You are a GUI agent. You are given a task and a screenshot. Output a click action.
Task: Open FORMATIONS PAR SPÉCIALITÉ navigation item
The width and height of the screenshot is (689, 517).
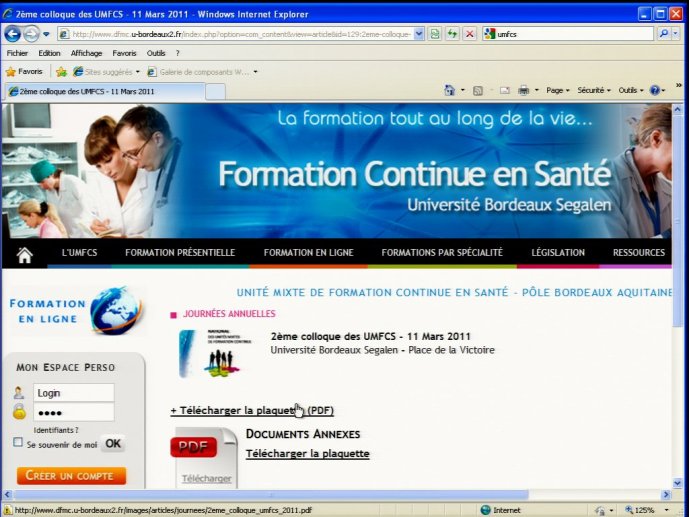tap(442, 253)
